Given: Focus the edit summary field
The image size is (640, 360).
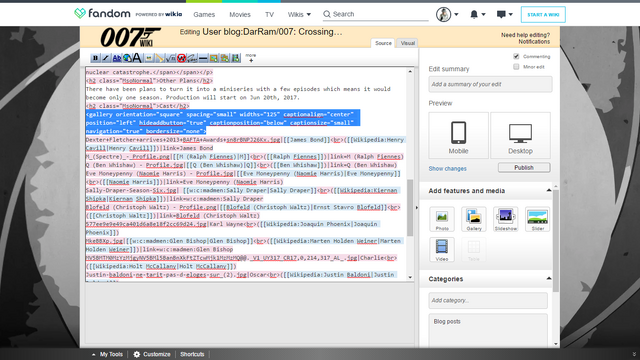Looking at the screenshot, I should [x=490, y=84].
